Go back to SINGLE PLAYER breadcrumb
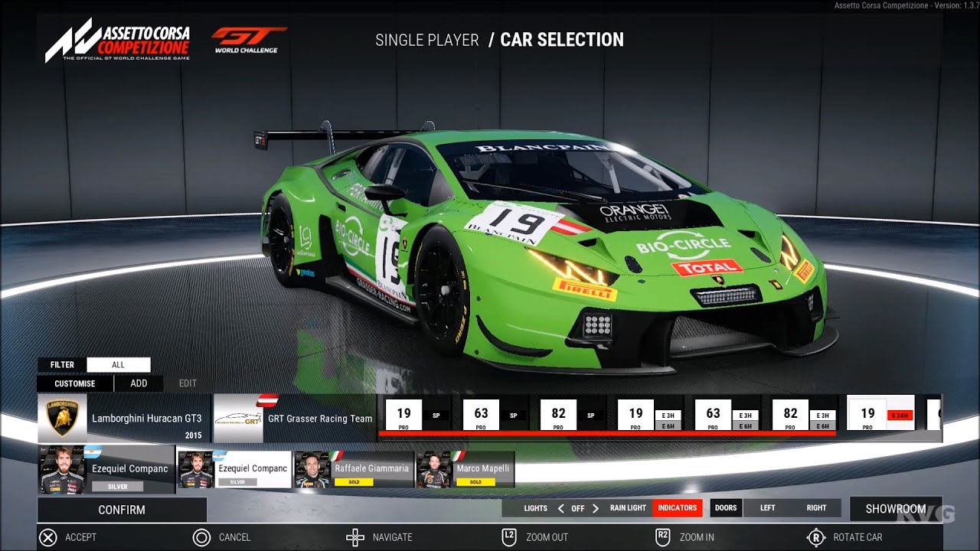The image size is (980, 551). click(x=427, y=40)
